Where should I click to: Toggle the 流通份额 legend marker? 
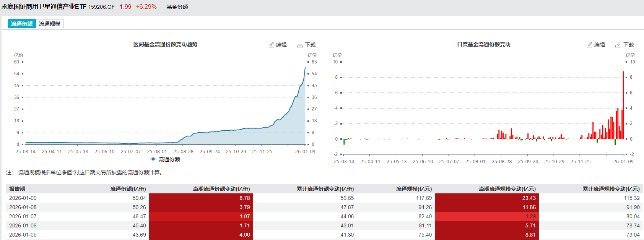pyautogui.click(x=153, y=159)
